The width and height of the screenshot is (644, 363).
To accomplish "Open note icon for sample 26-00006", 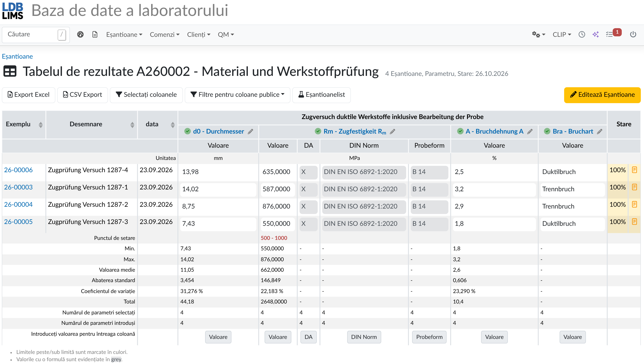I will click(634, 170).
